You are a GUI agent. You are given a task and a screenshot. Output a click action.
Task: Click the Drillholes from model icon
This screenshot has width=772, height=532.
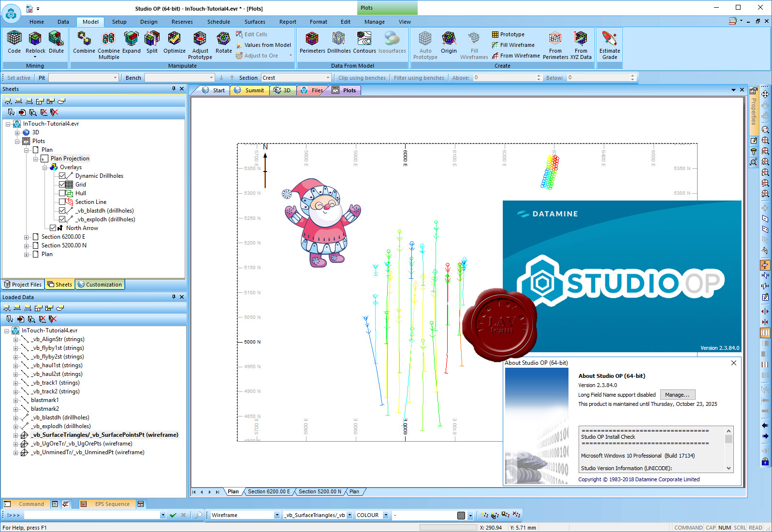(339, 42)
